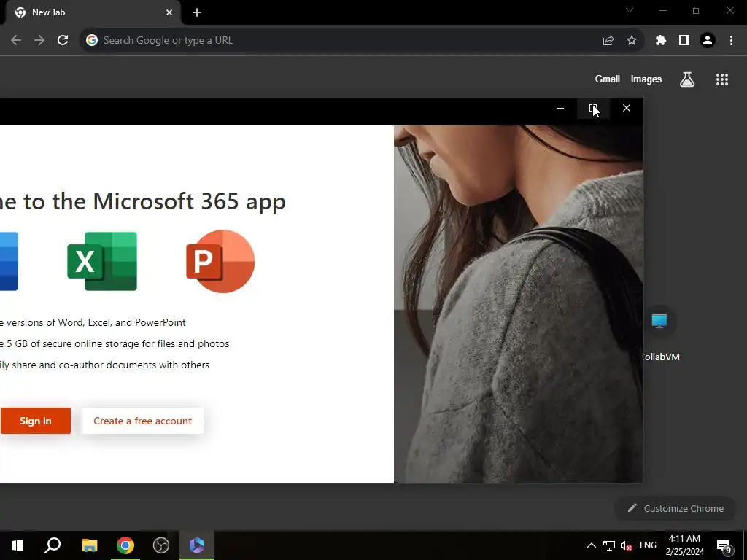The width and height of the screenshot is (747, 560).
Task: Open network status tray icon
Action: pyautogui.click(x=609, y=545)
